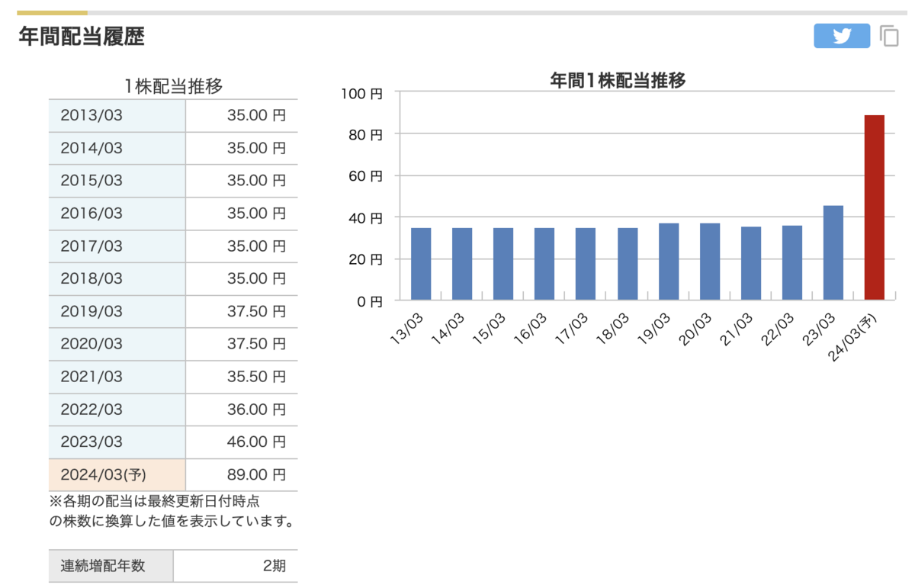Click the Twitter share button
915x588 pixels.
click(x=842, y=36)
